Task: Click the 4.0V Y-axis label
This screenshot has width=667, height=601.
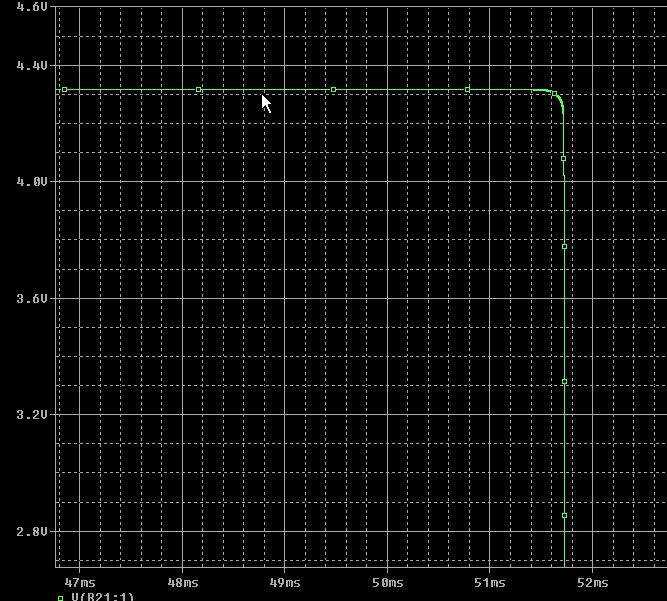Action: coord(31,182)
